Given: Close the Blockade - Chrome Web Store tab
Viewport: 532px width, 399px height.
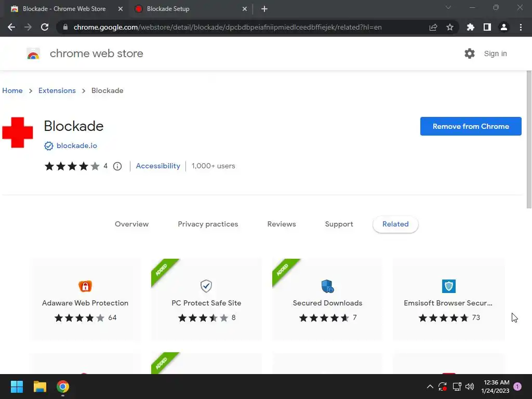Looking at the screenshot, I should [120, 9].
